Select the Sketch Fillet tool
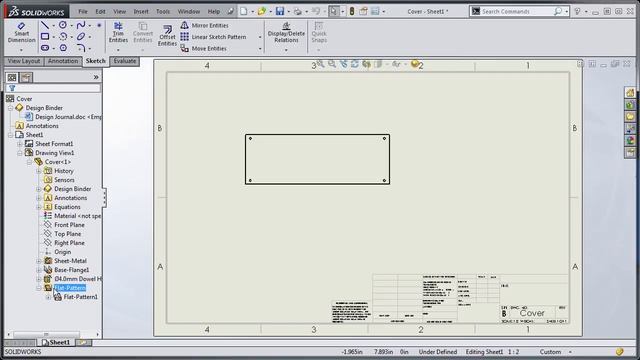The width and height of the screenshot is (640, 360). click(x=81, y=48)
